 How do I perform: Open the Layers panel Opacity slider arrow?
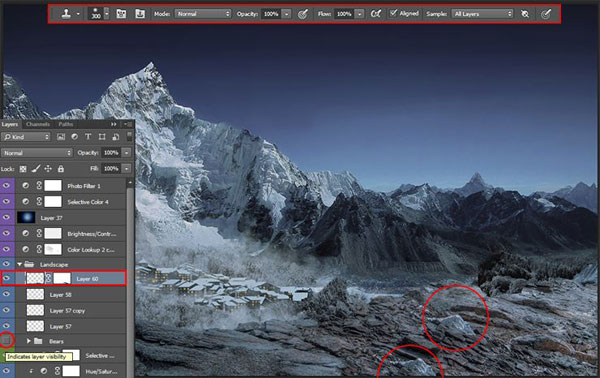127,153
